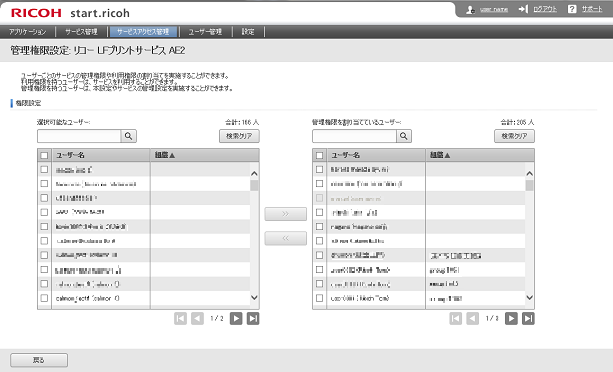Viewport: 613px width, 372px height.
Task: Jump to the last page of the selectable users list
Action: tap(253, 319)
